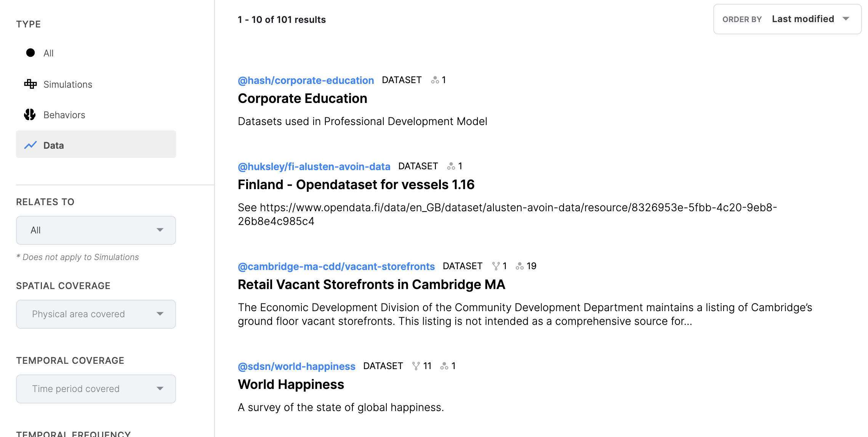Open the @huksley/fi-alusten-avoin-data link
This screenshot has width=868, height=437.
[314, 167]
